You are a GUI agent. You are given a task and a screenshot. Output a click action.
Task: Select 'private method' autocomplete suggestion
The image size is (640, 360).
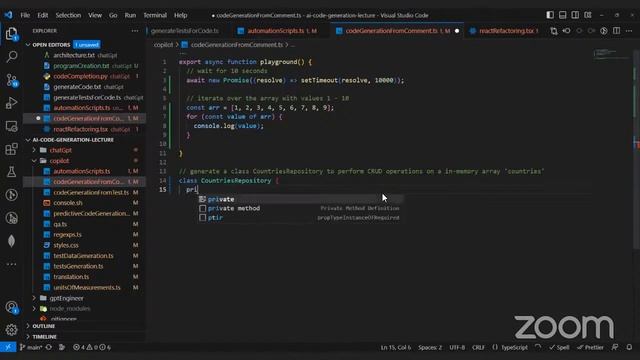pyautogui.click(x=300, y=208)
